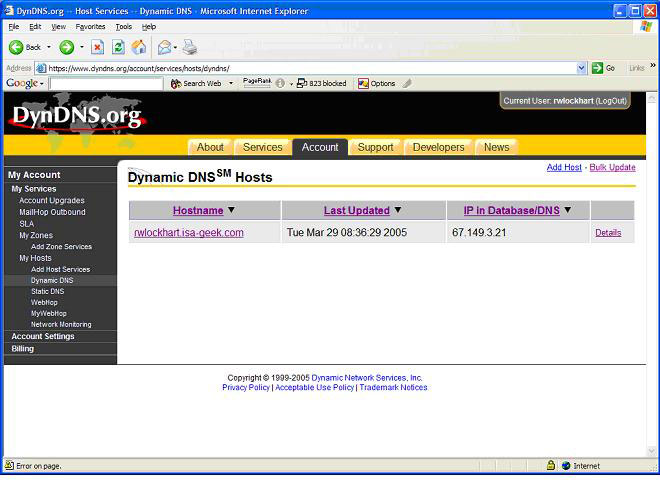
Task: Open the Back button history dropdown arrow
Action: 49,47
